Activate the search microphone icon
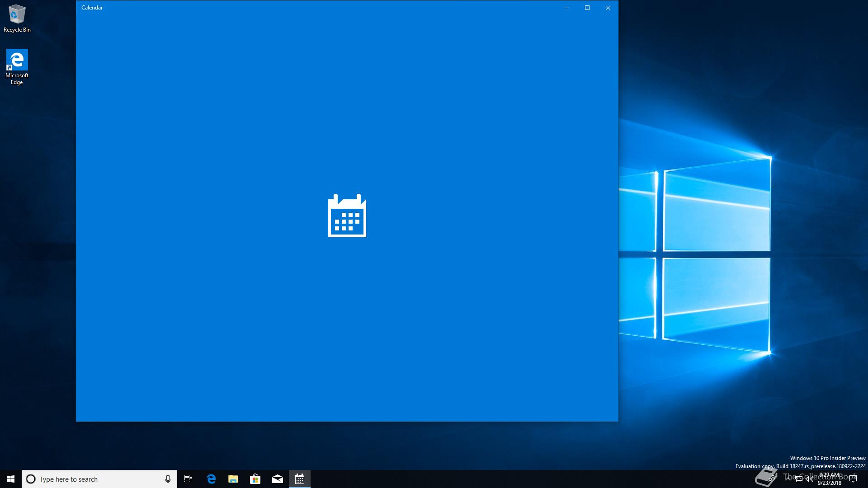This screenshot has width=868, height=488. tap(168, 479)
